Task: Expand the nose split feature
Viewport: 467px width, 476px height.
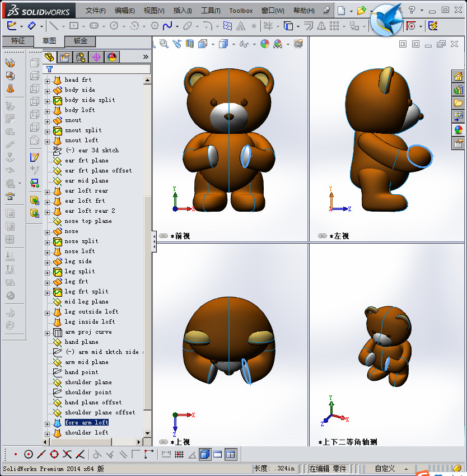Action: pyautogui.click(x=48, y=242)
